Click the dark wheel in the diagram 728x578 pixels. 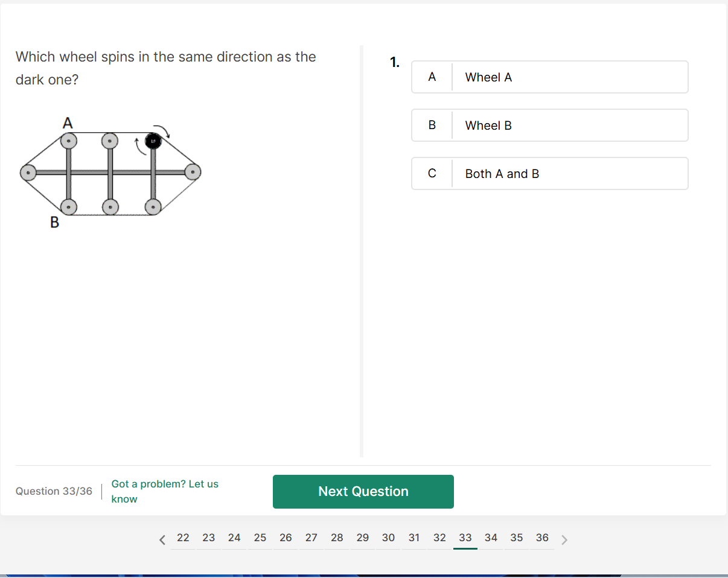click(x=153, y=141)
